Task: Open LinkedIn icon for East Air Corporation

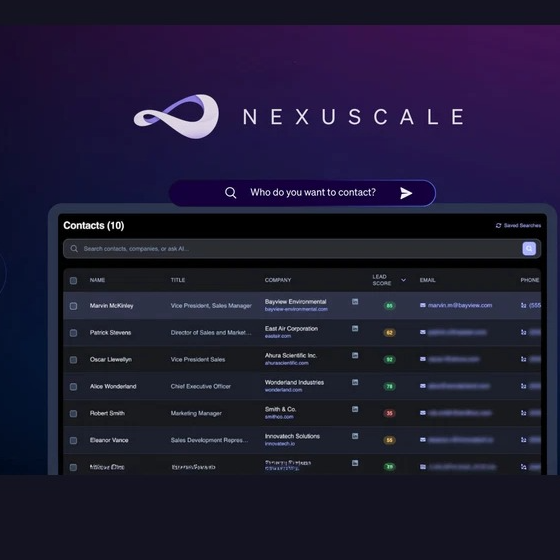Action: (x=355, y=329)
